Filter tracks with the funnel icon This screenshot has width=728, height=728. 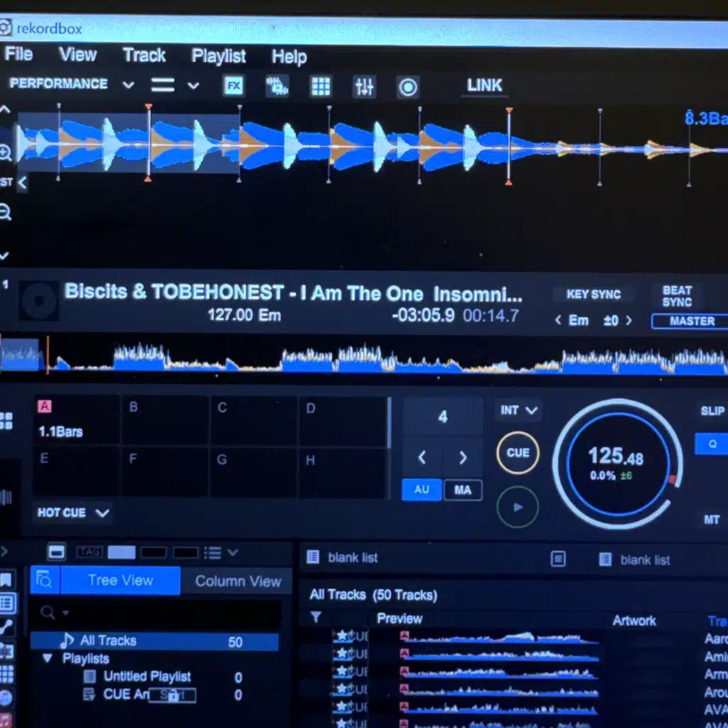click(x=316, y=618)
